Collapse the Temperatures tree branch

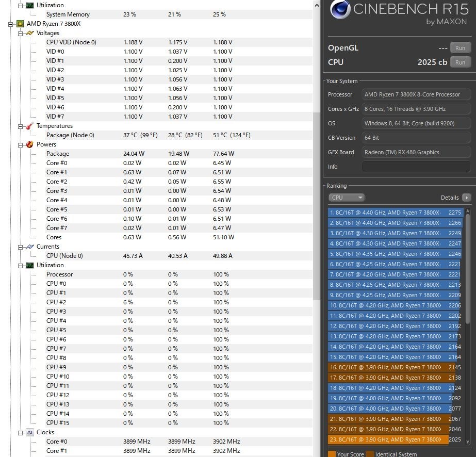coord(20,126)
